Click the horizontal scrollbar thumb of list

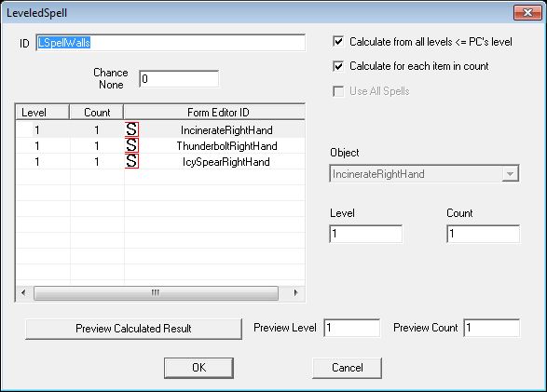(x=156, y=292)
